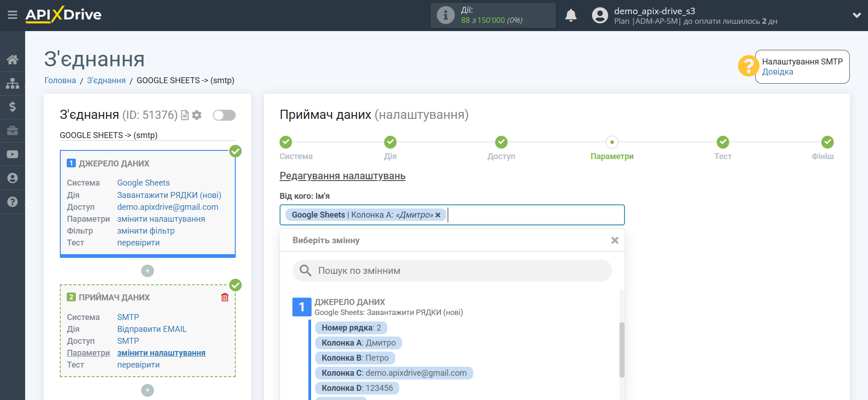Viewport: 868px width, 400px height.
Task: Select variable Колонка A: Дмитро
Action: 359,343
